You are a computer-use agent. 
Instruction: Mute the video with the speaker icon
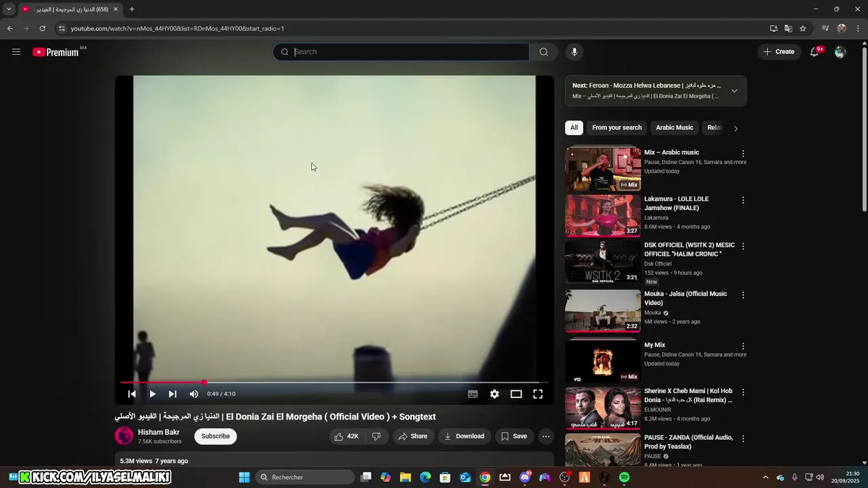pos(194,394)
